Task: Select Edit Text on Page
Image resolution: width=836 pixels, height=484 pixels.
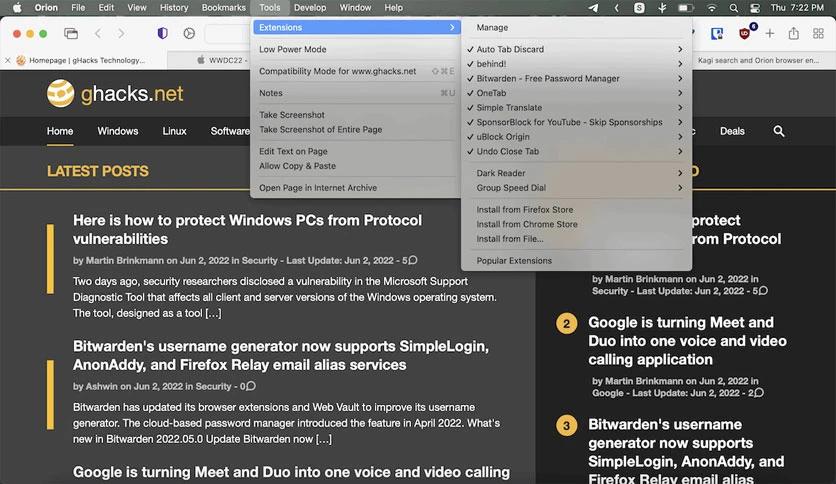Action: coord(356,151)
